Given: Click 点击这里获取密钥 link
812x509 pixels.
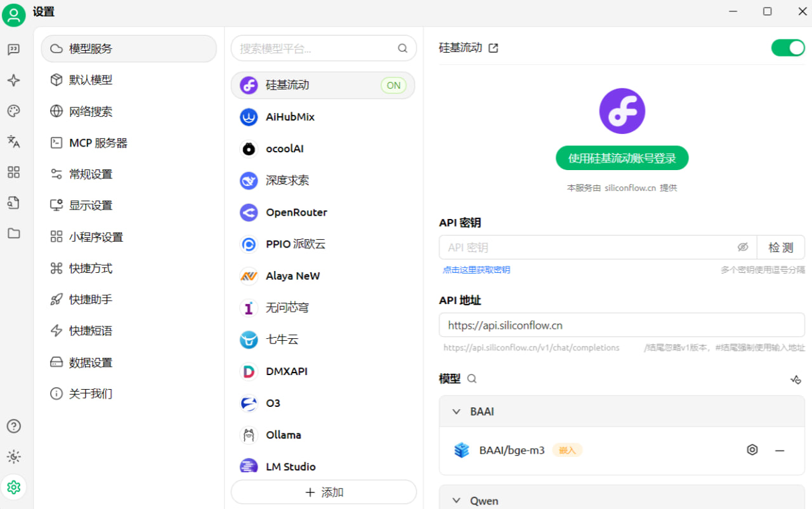Looking at the screenshot, I should click(476, 270).
